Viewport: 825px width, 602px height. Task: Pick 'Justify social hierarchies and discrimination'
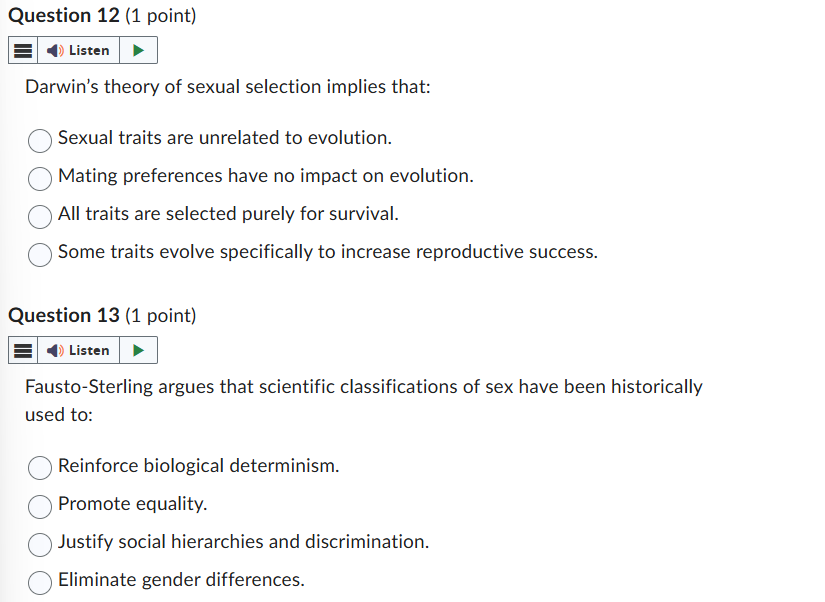point(40,545)
